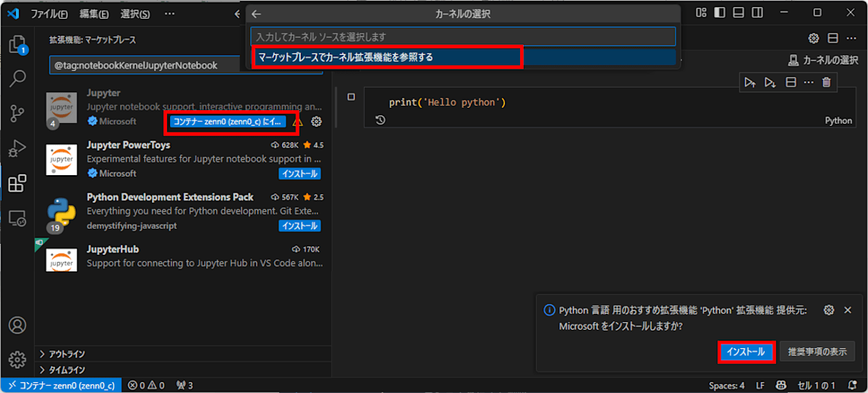This screenshot has height=393, width=868.
Task: Click errors and warnings count in status bar
Action: (x=146, y=386)
